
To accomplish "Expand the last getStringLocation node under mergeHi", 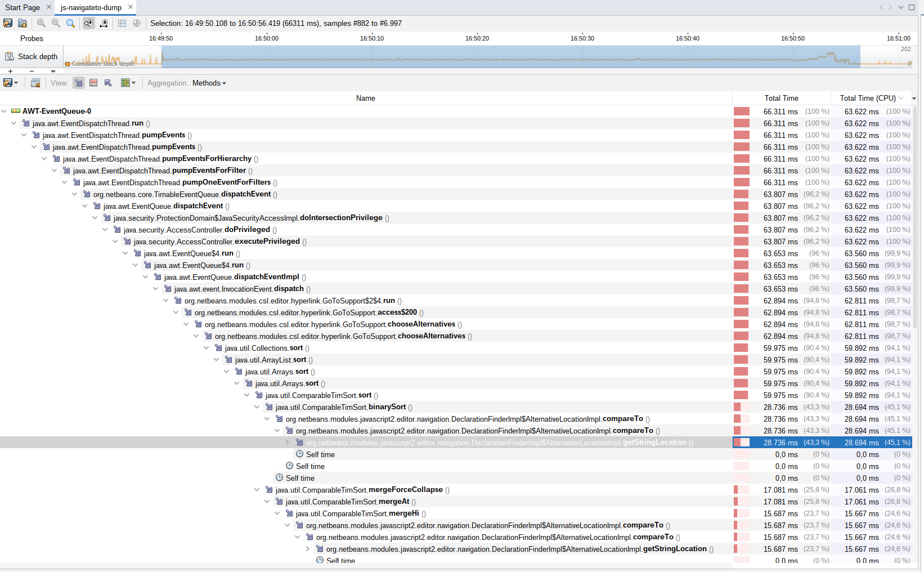I will pyautogui.click(x=308, y=549).
